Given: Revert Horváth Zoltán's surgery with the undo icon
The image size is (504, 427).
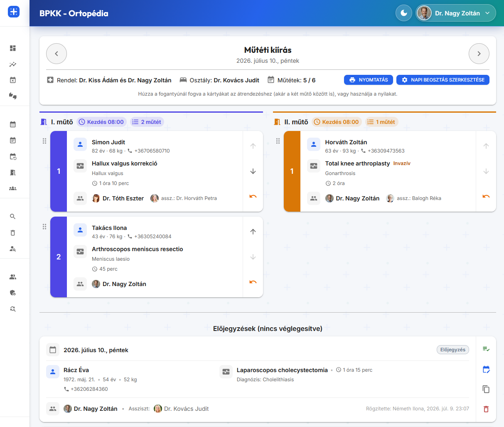Looking at the screenshot, I should [486, 196].
